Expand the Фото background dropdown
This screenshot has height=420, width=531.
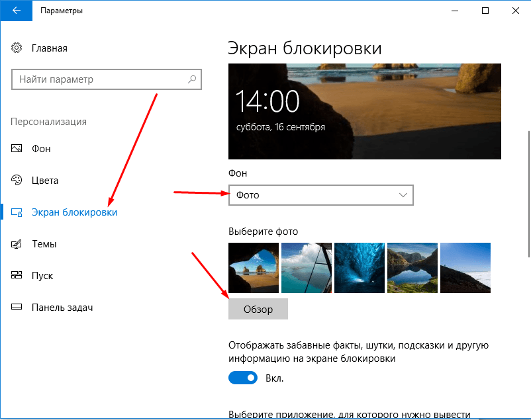(x=320, y=195)
